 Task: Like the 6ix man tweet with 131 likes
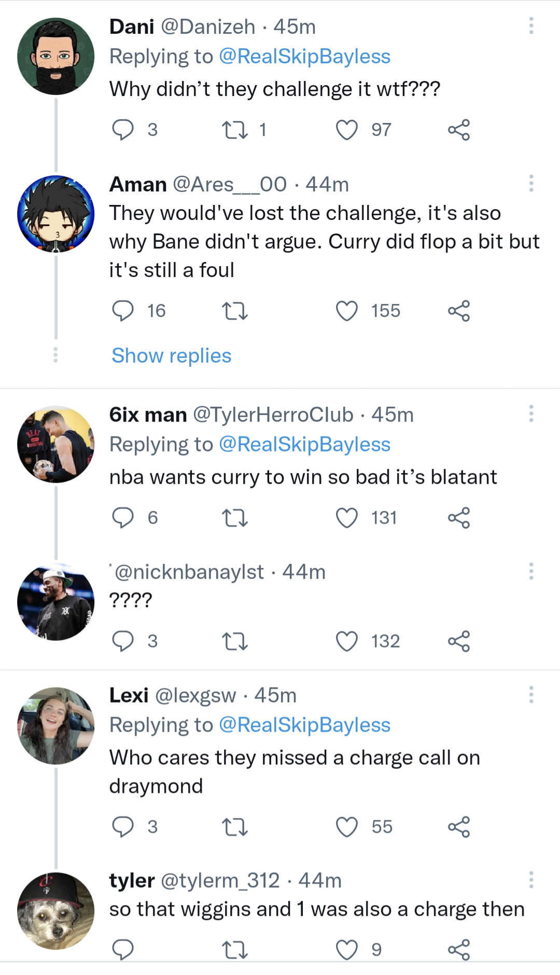(346, 518)
